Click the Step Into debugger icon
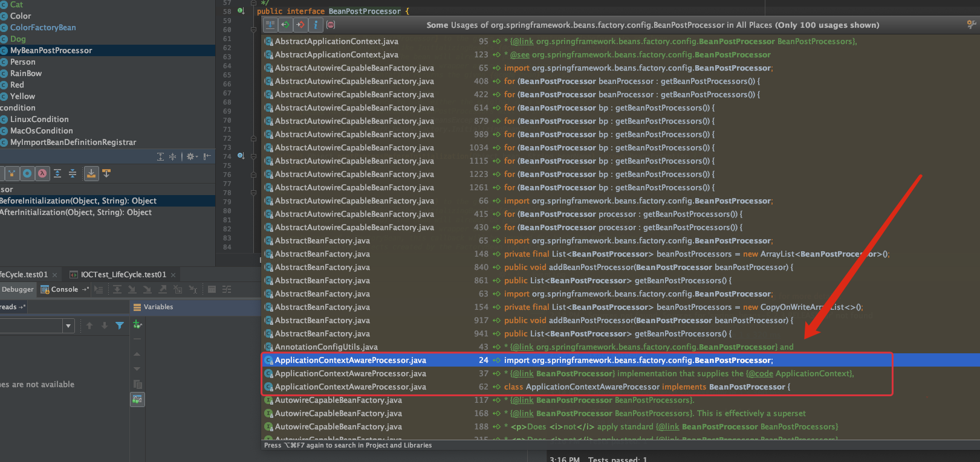This screenshot has width=980, height=462. click(x=132, y=289)
